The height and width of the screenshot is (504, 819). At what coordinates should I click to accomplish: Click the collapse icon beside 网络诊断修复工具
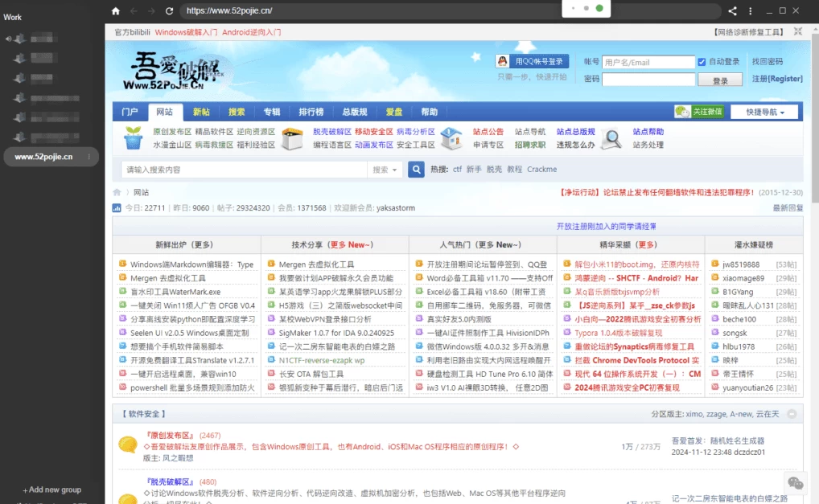click(797, 32)
